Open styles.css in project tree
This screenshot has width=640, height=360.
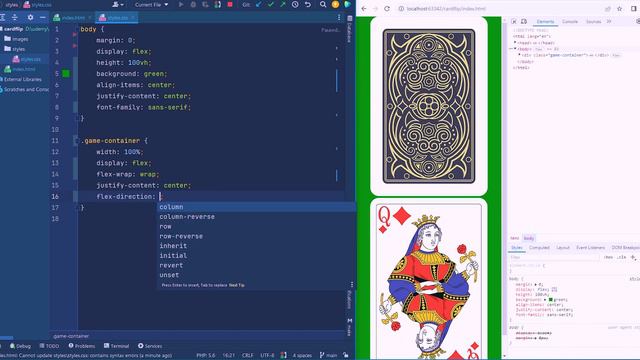pyautogui.click(x=27, y=59)
